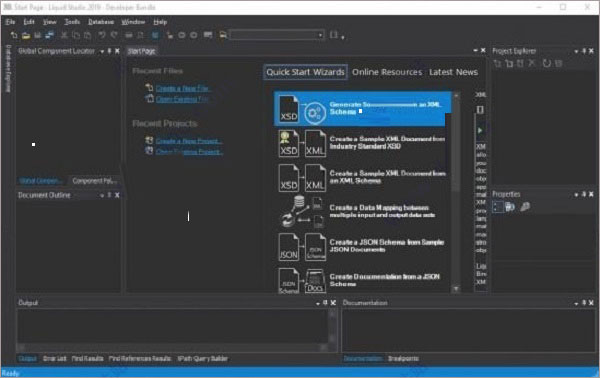Open the Database Explorer side tab
The image size is (600, 378).
8,69
